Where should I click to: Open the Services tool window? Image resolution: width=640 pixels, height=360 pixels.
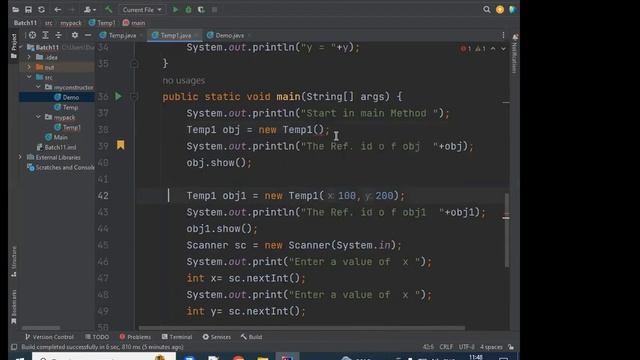pyautogui.click(x=217, y=337)
